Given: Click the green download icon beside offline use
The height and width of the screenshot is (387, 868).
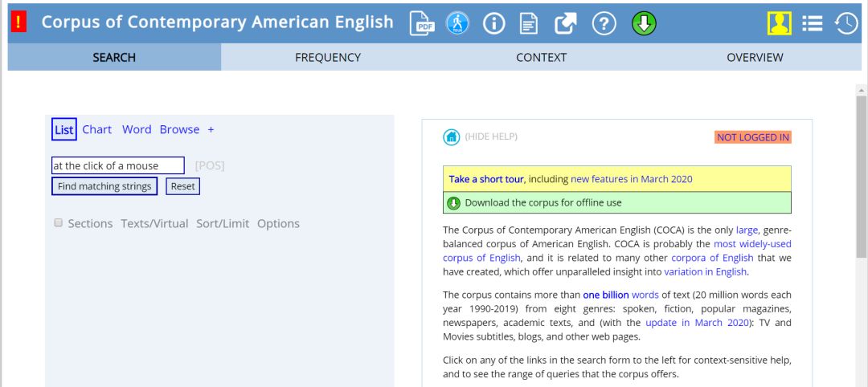Looking at the screenshot, I should [453, 203].
